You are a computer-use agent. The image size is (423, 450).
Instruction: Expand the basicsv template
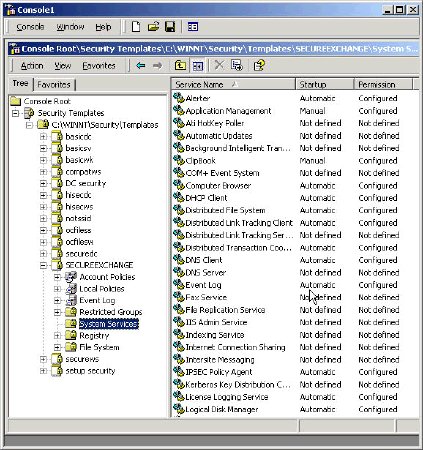tap(43, 148)
